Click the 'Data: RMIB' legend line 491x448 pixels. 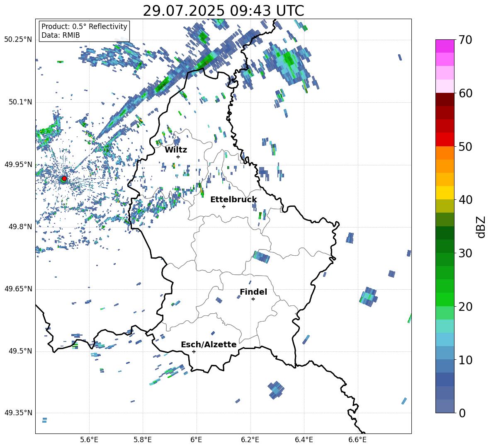(x=61, y=35)
